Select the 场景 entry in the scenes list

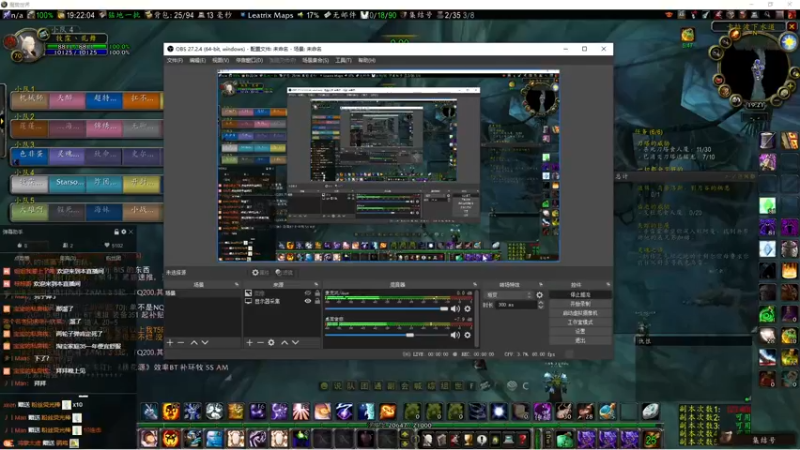(x=203, y=293)
